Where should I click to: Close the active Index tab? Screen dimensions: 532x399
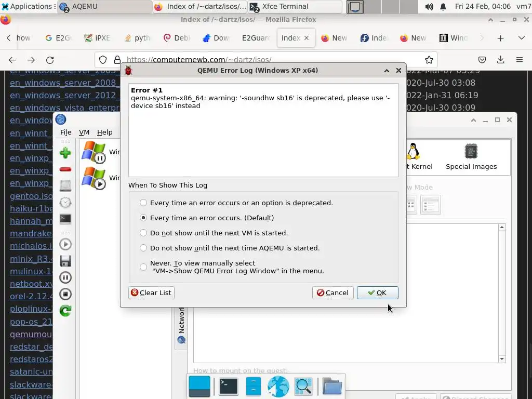click(x=307, y=38)
